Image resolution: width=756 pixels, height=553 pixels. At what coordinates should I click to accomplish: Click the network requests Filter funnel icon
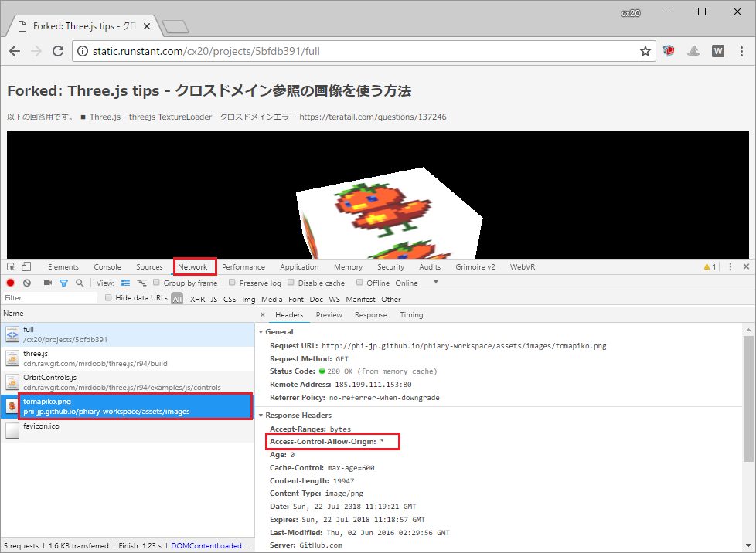pos(63,283)
